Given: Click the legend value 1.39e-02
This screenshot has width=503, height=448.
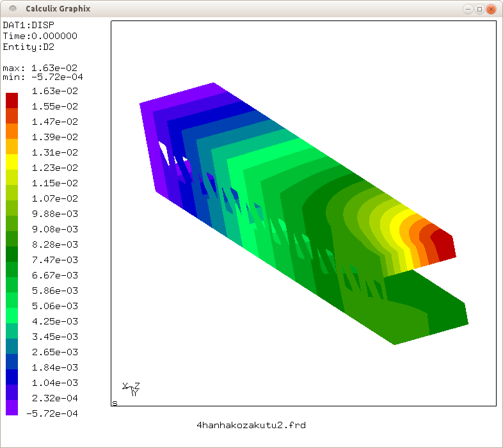Looking at the screenshot, I should pyautogui.click(x=55, y=138).
